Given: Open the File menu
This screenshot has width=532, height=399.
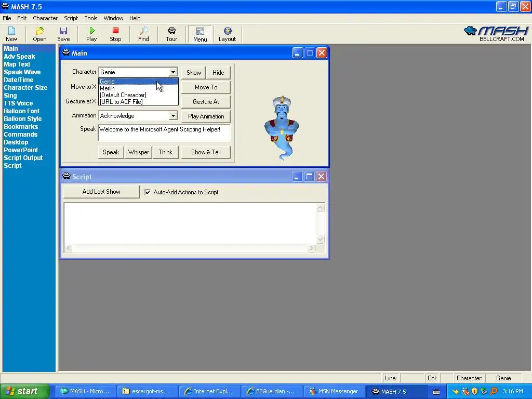Looking at the screenshot, I should (x=7, y=18).
